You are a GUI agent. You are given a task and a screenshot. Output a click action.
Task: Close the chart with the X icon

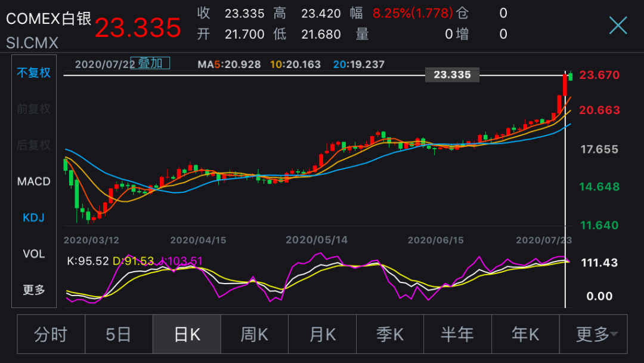point(618,26)
